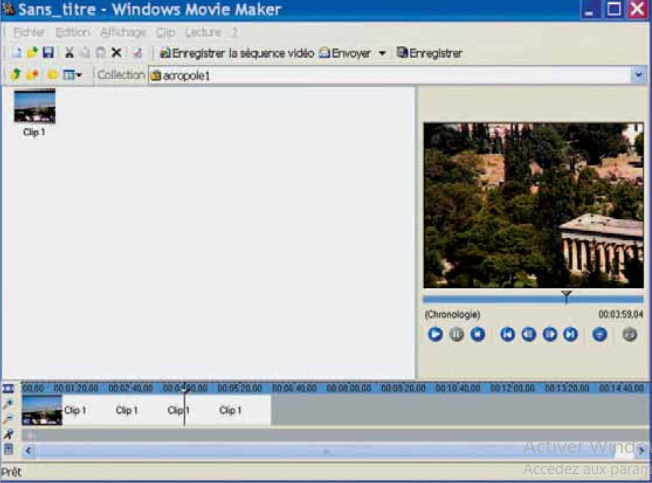Click the split clip button in preview controls
The width and height of the screenshot is (652, 483).
pos(600,335)
